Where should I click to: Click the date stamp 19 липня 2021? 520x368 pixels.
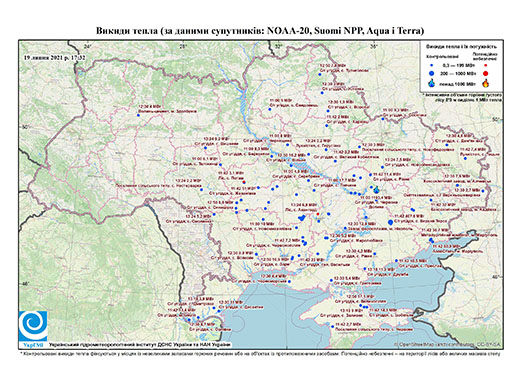tap(55, 58)
